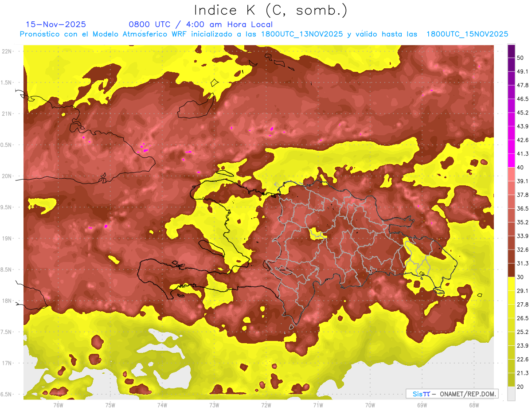
Task: Click the colorbar value "35.2"
Action: [x=522, y=222]
